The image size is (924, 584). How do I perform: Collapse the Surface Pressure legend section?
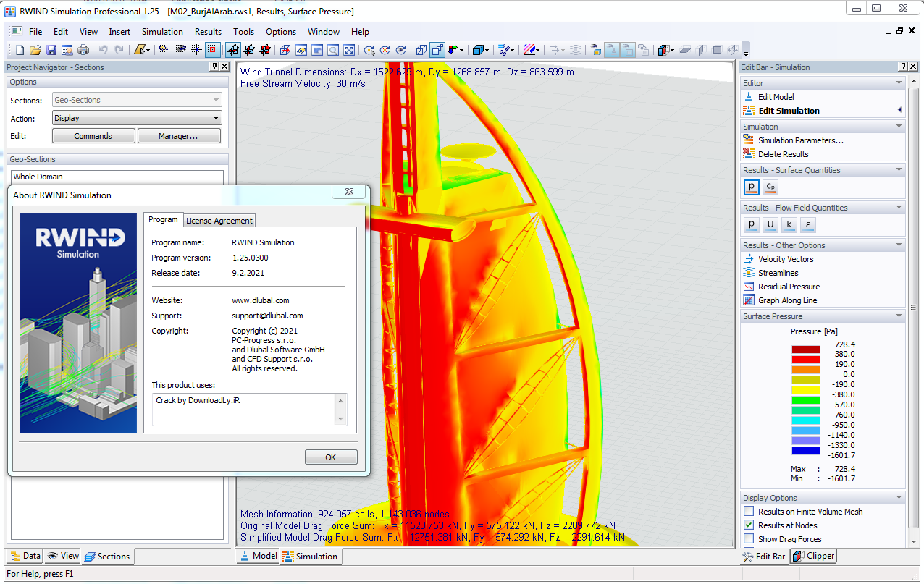point(899,316)
